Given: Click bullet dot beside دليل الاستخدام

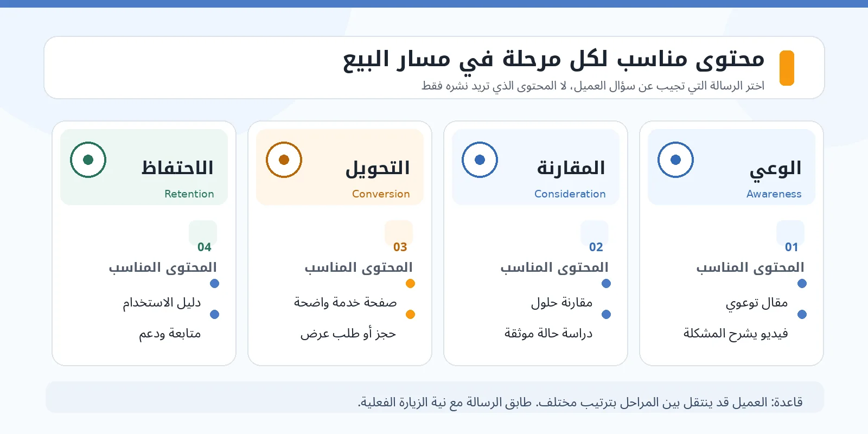Looking at the screenshot, I should pos(214,283).
